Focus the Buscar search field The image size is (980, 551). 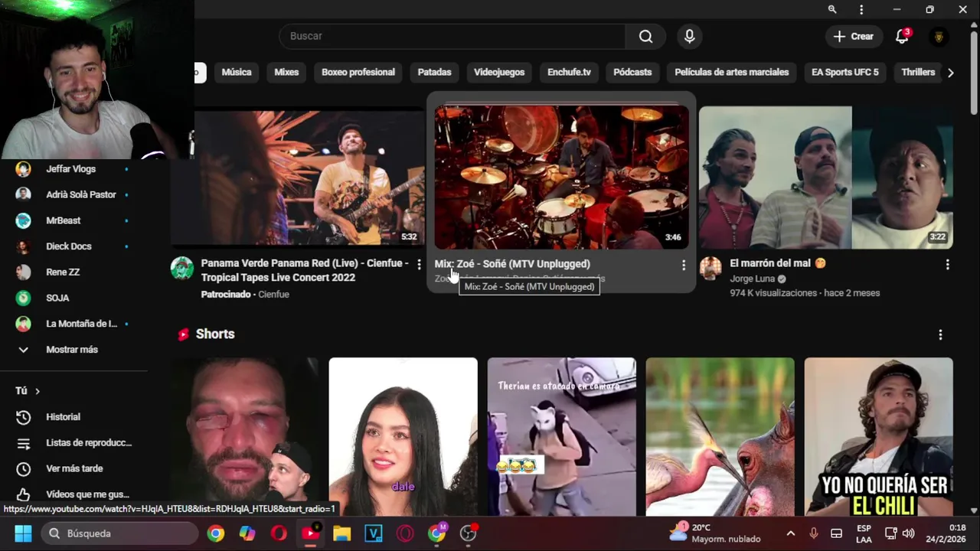pyautogui.click(x=452, y=36)
